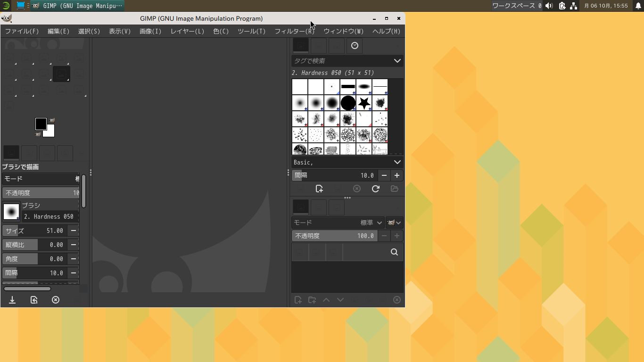644x362 pixels.
Task: Click the タグで検索 tag filter field
Action: (342, 61)
